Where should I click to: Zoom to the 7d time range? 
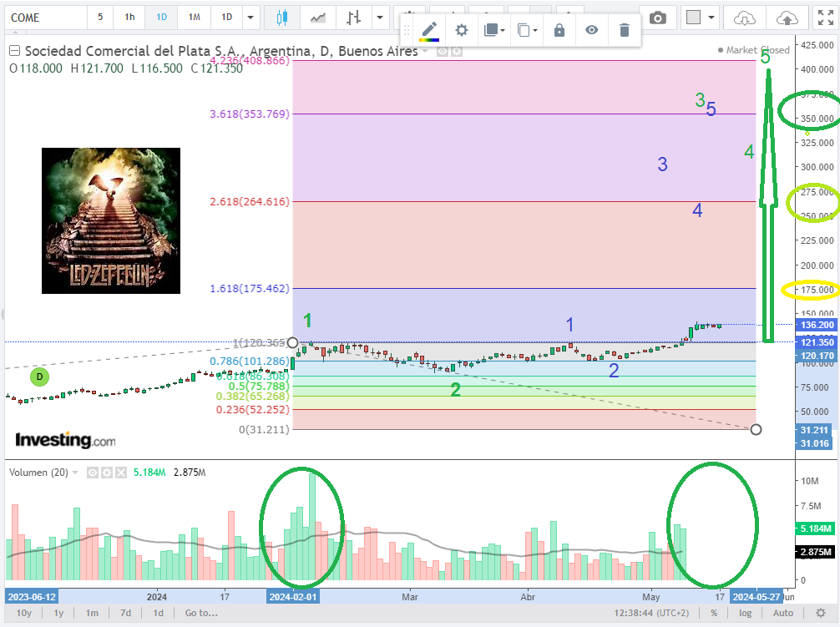coord(126,613)
